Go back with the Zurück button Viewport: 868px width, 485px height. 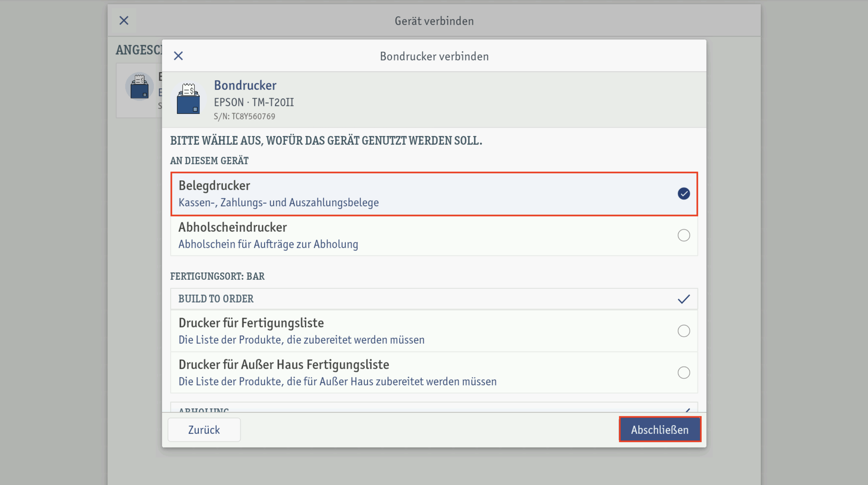tap(204, 430)
